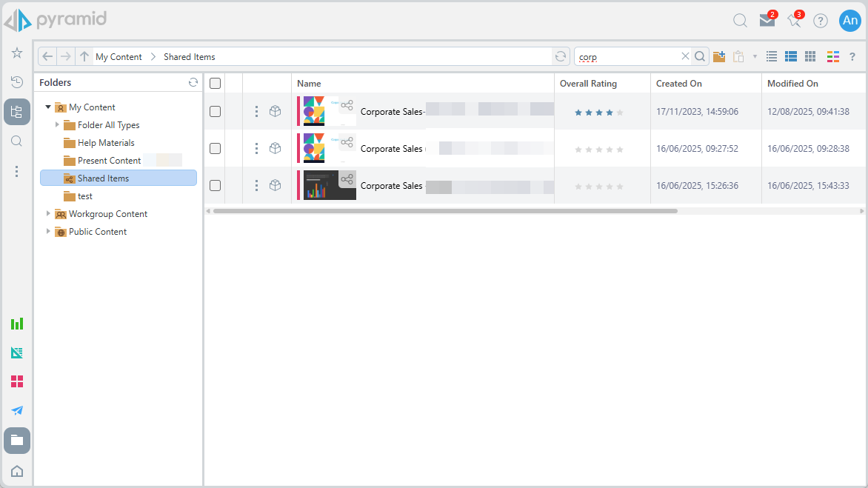The height and width of the screenshot is (488, 868).
Task: Select the third Corporate Sales row checkbox
Action: [215, 186]
